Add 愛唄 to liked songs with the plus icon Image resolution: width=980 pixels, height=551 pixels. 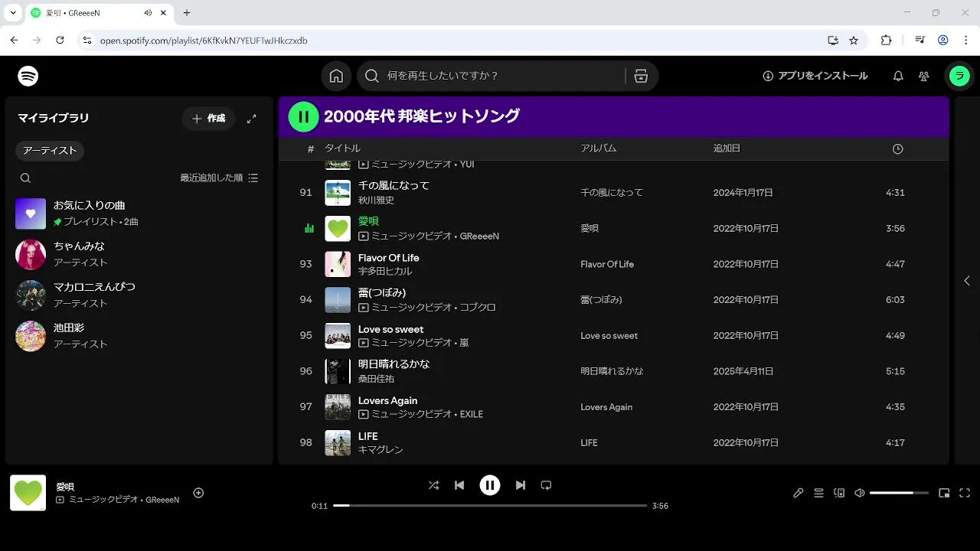(198, 493)
